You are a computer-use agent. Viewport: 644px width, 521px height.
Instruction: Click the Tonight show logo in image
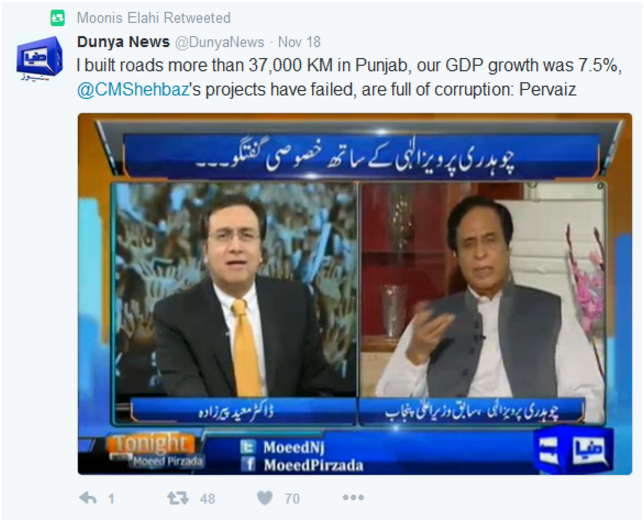tap(155, 450)
